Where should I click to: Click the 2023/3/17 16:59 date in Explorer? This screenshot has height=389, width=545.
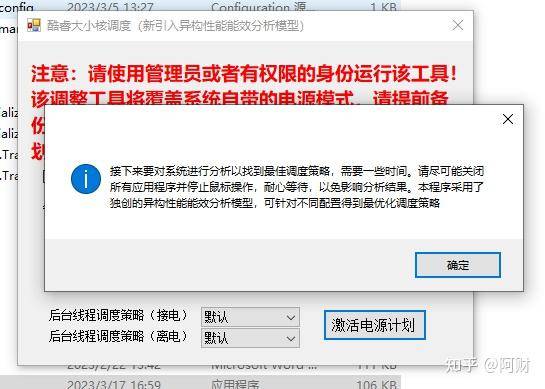click(x=114, y=384)
